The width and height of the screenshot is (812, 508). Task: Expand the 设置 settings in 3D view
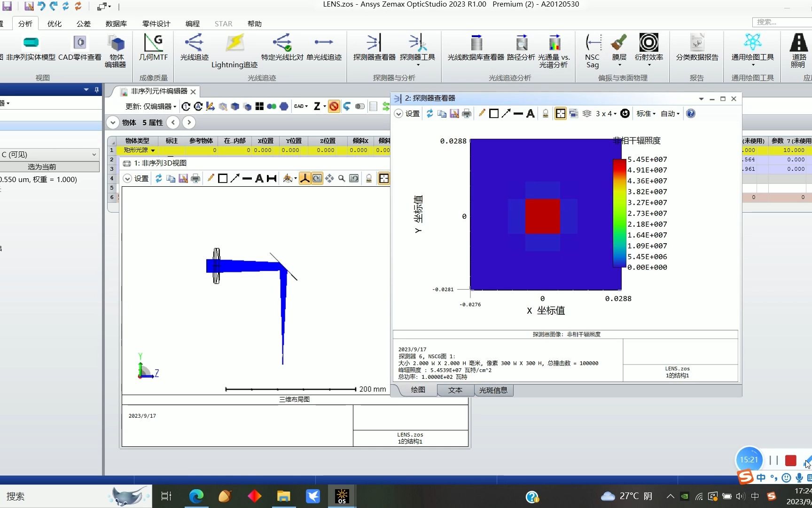point(136,178)
